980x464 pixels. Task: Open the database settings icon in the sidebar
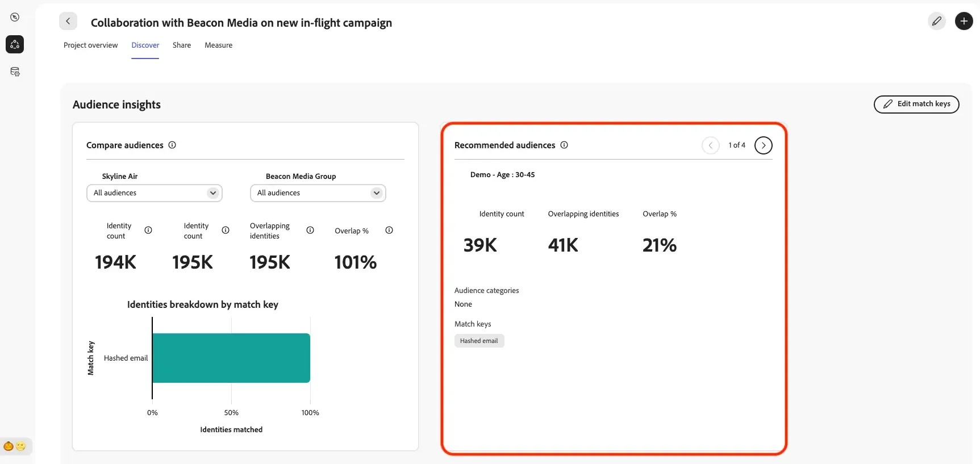pyautogui.click(x=15, y=72)
